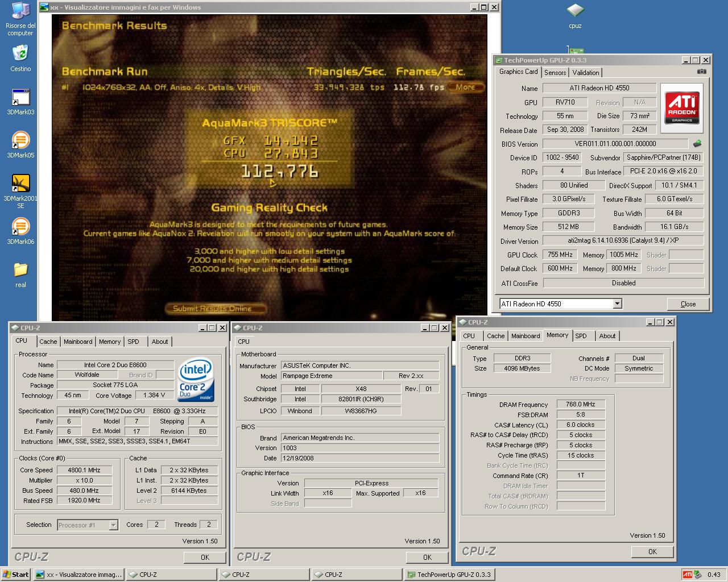
Task: Launch the 3DMark03 desktop shortcut
Action: pos(20,102)
